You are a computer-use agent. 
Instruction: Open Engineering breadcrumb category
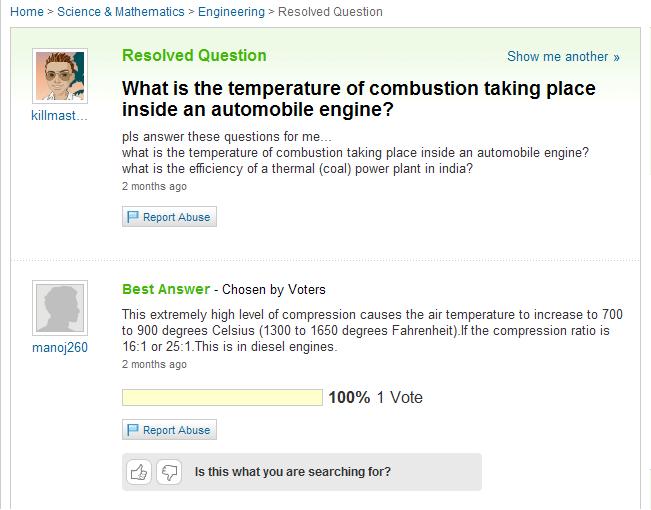(x=231, y=12)
